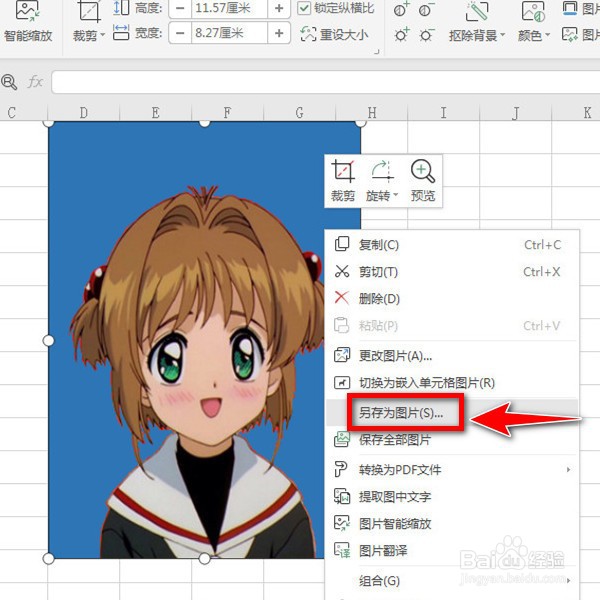
Task: Click the 高度 11.57厘米 input field
Action: pyautogui.click(x=229, y=8)
